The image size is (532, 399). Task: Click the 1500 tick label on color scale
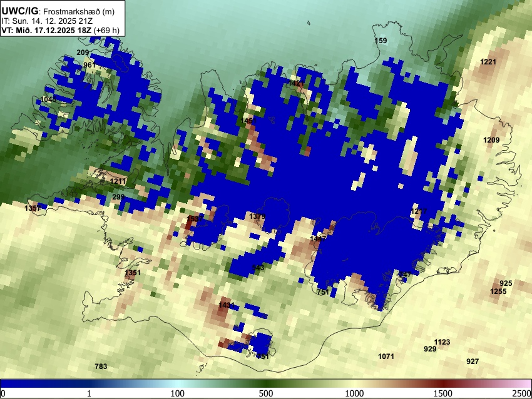pyautogui.click(x=443, y=393)
